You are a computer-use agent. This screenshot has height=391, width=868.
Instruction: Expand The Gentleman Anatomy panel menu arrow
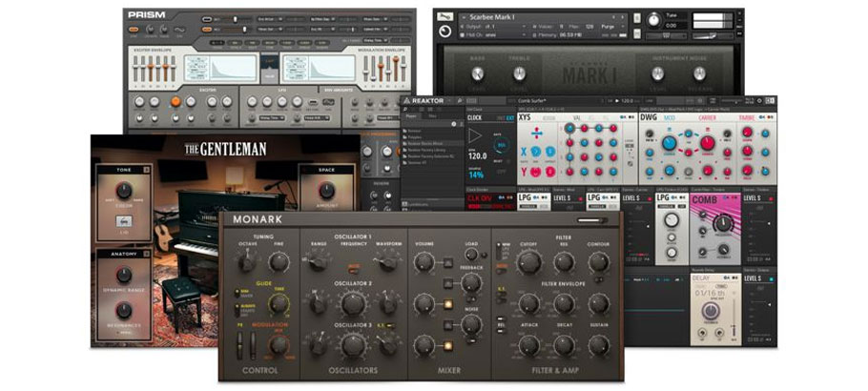click(x=147, y=254)
